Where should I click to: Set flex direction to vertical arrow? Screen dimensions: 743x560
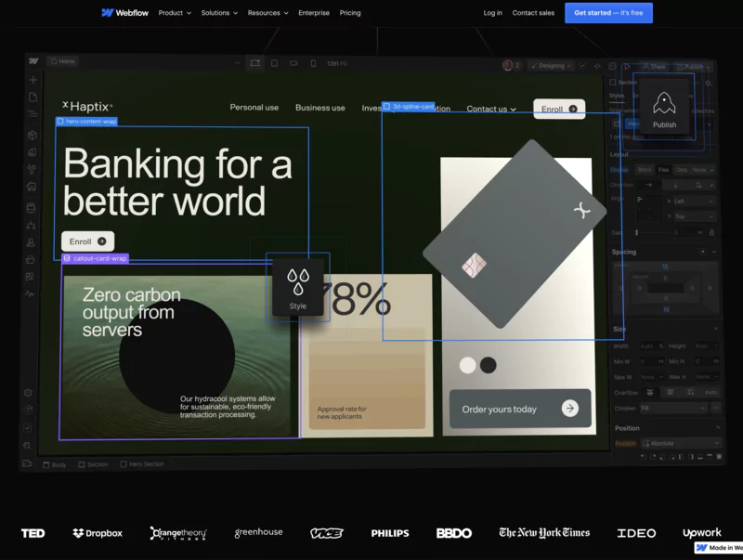coord(675,185)
